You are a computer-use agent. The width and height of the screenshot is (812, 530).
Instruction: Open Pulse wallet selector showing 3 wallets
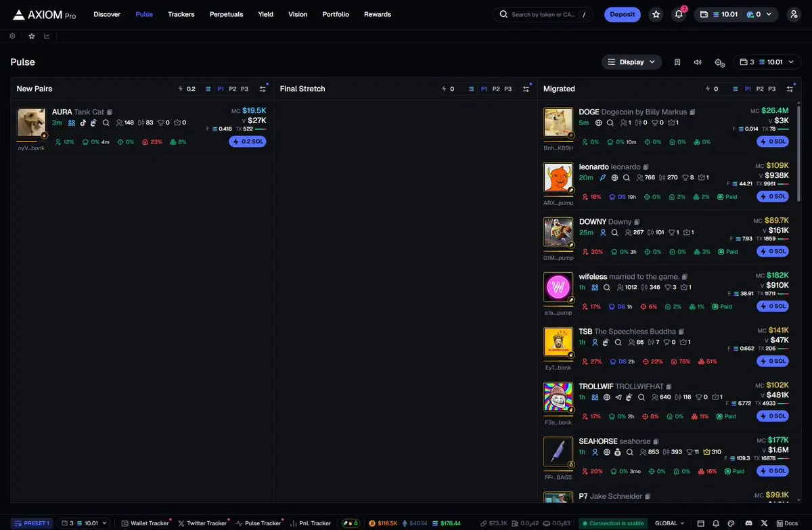click(767, 62)
